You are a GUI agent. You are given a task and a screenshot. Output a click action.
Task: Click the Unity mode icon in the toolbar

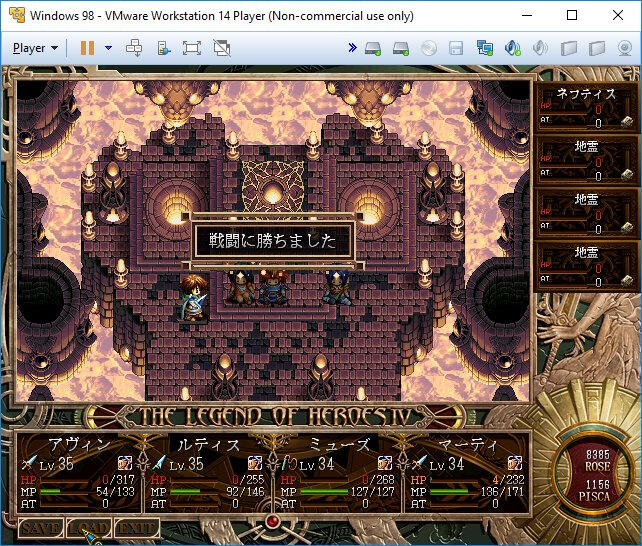[x=221, y=47]
